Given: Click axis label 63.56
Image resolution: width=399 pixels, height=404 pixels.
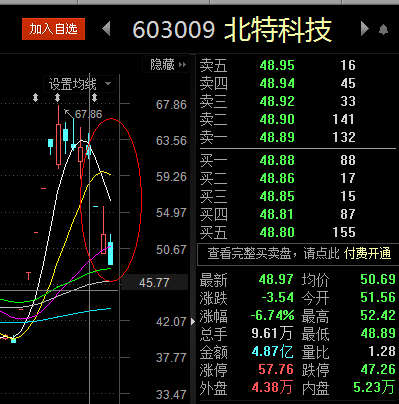Looking at the screenshot, I should 171,141.
